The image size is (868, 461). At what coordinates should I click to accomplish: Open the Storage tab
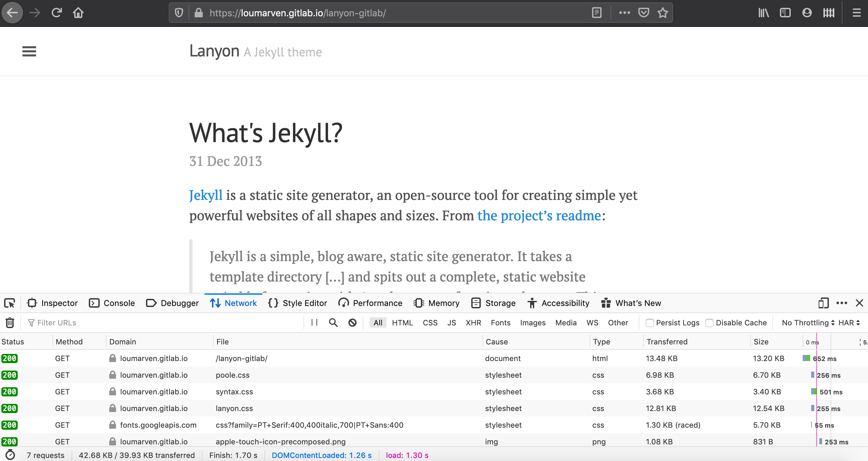[x=493, y=303]
